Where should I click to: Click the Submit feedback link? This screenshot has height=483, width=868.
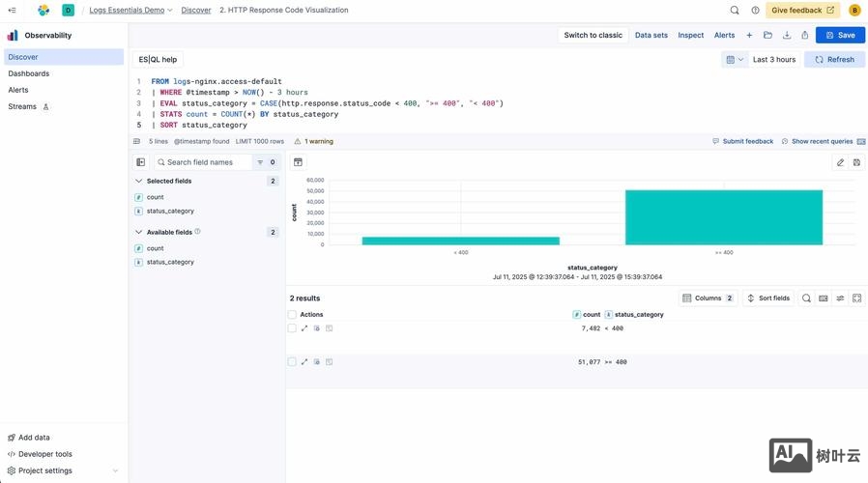pos(747,141)
